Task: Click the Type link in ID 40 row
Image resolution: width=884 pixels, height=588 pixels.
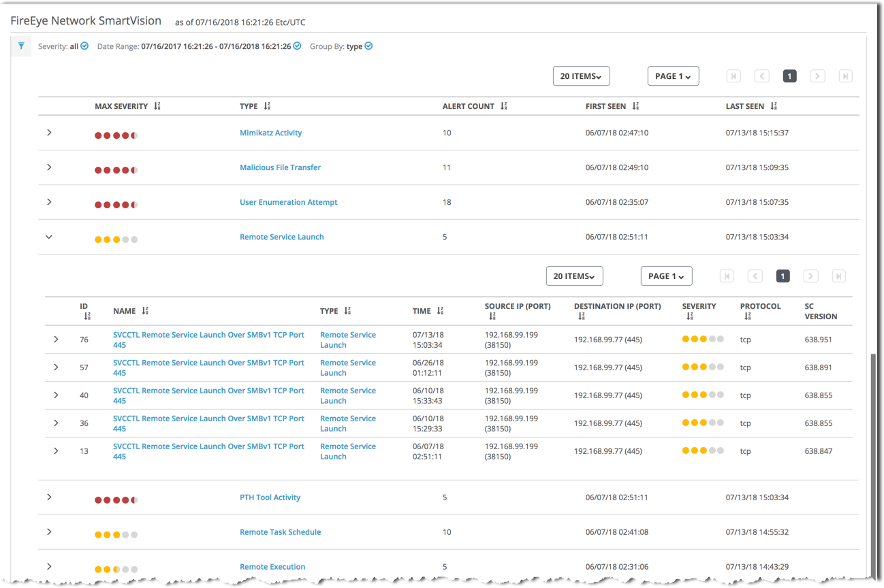Action: click(x=348, y=395)
